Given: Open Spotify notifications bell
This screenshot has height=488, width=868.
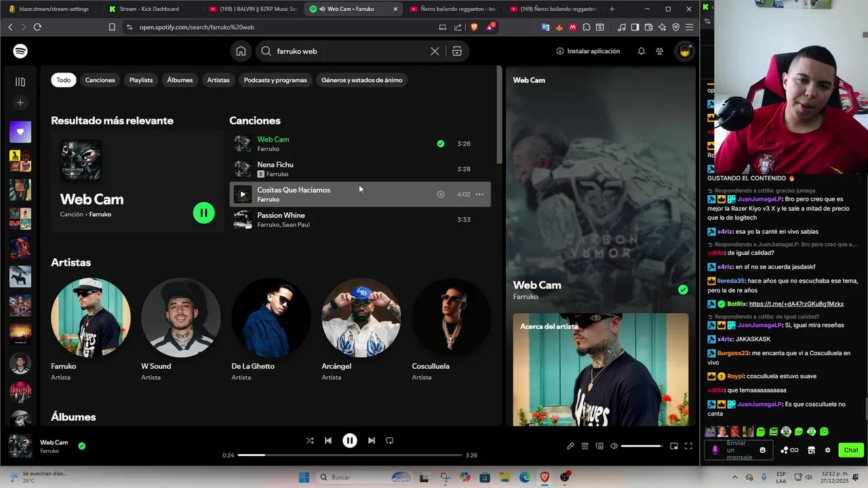Looking at the screenshot, I should tap(642, 51).
